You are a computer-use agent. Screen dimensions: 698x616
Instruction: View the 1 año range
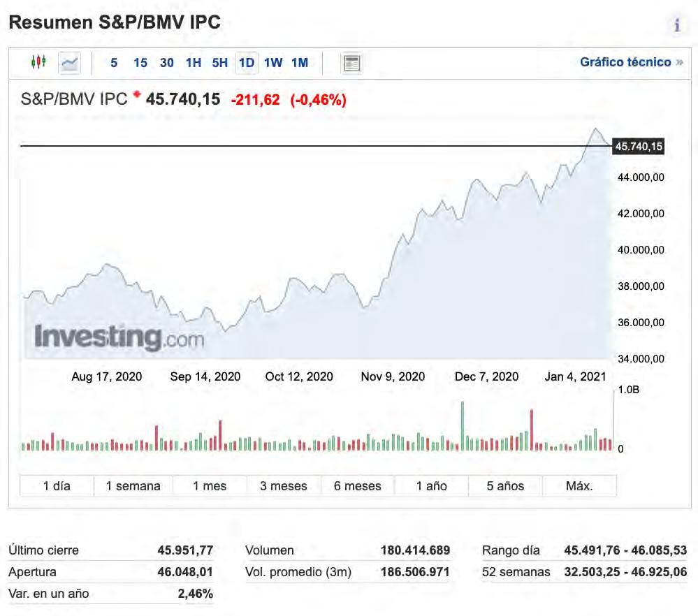tap(432, 486)
